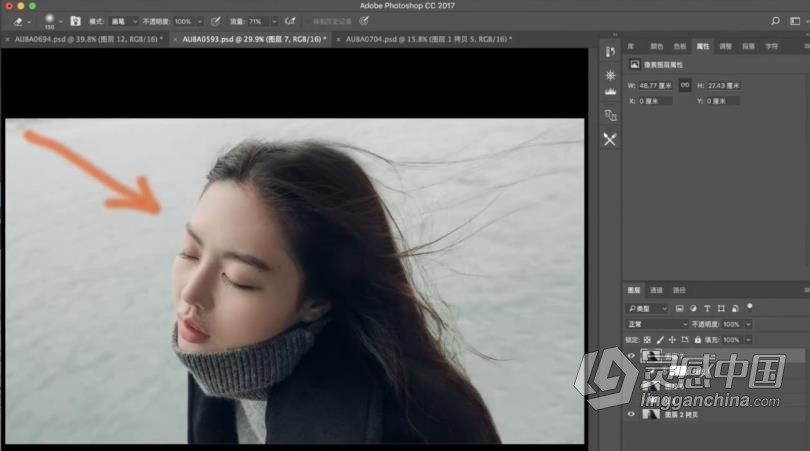Open the Clone Source panel icon in dock
The image size is (810, 451).
click(610, 115)
